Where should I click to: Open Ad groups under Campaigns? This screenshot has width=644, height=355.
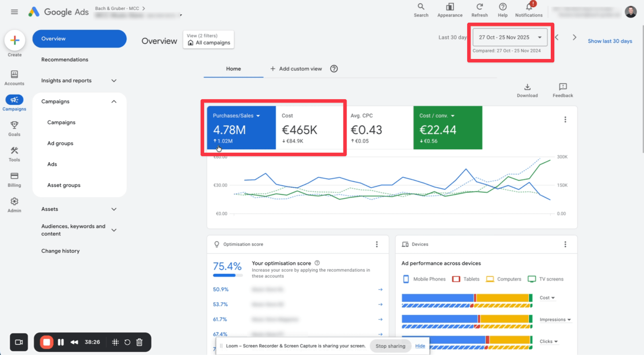coord(60,144)
